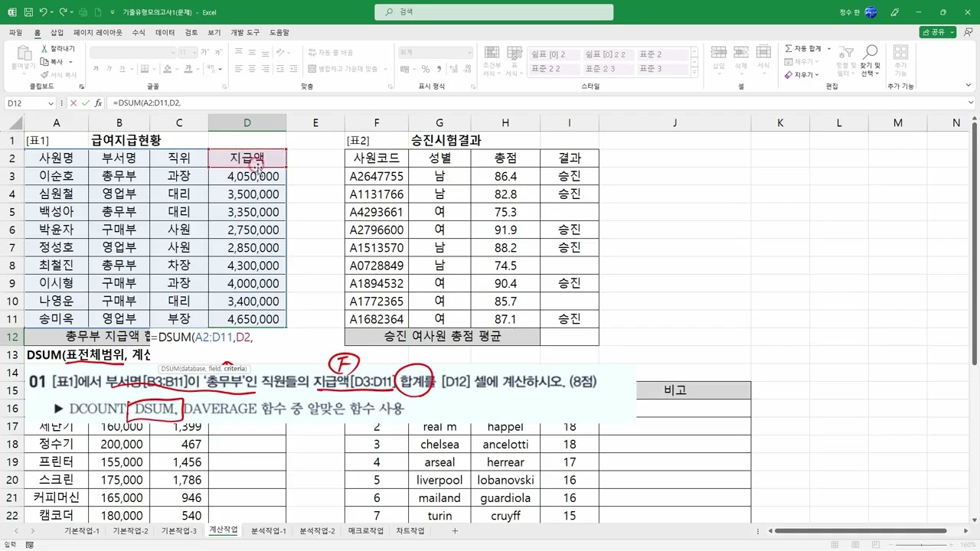980x551 pixels.
Task: Undo the last action in quick access toolbar
Action: [44, 12]
